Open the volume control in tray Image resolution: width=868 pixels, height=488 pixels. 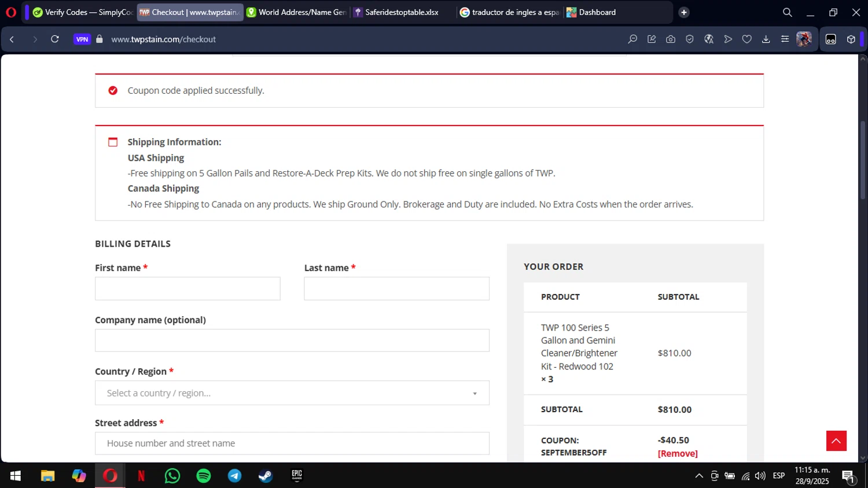tap(760, 476)
